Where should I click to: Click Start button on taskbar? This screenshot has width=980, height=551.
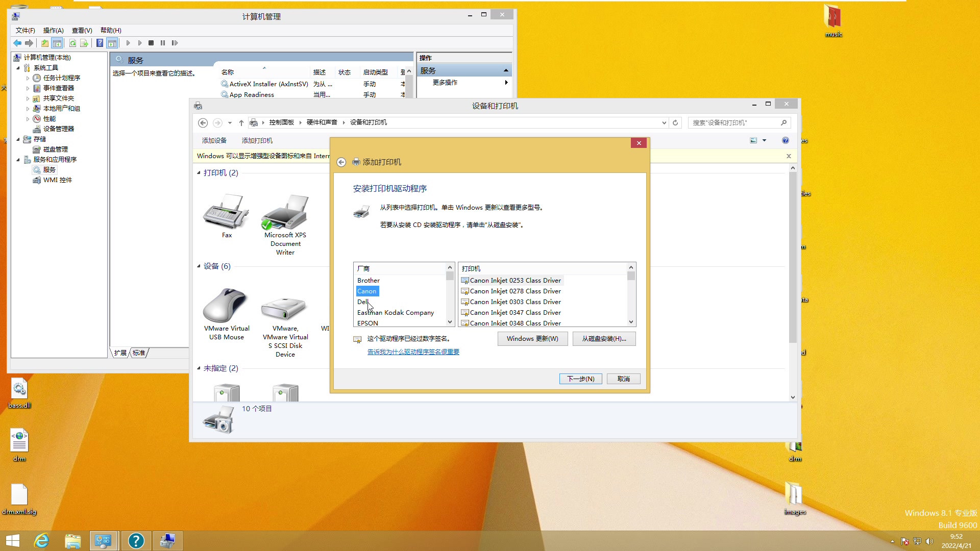coord(12,541)
